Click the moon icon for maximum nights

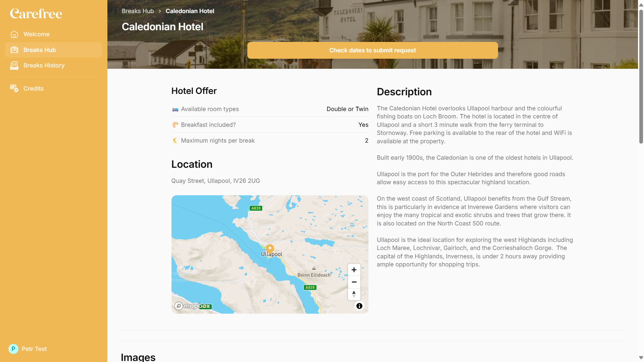[x=175, y=141]
